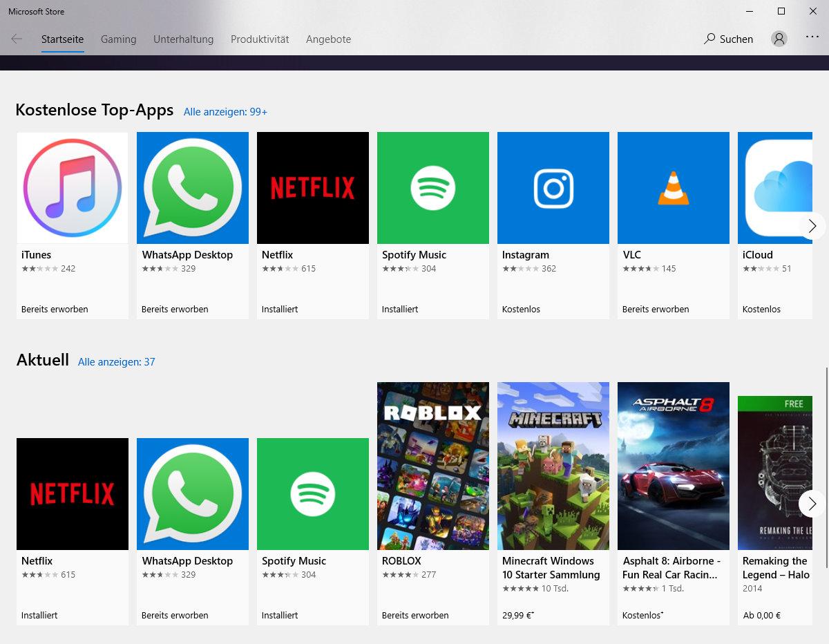Click 'Alle anzeigen: 37' link

click(116, 362)
